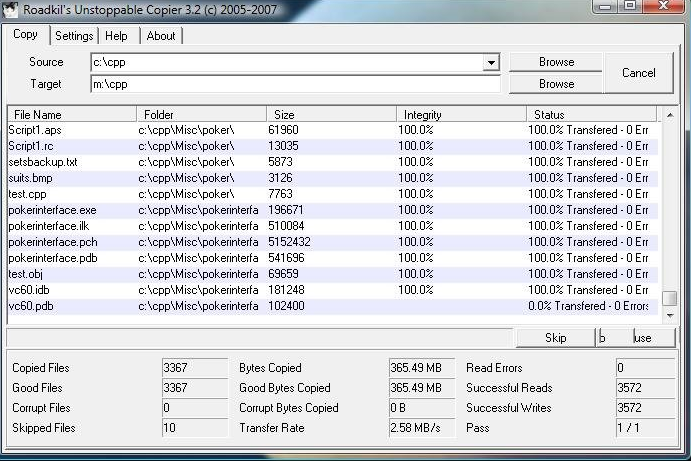Click the size value 102400
The width and height of the screenshot is (691, 462).
click(x=286, y=306)
